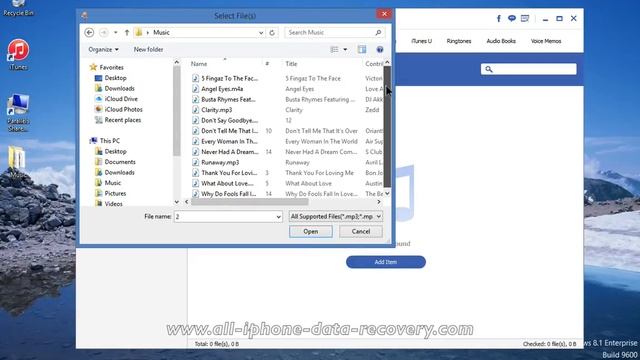Image resolution: width=640 pixels, height=360 pixels.
Task: Select the Busta Rhymes Feat file
Action: (x=228, y=99)
